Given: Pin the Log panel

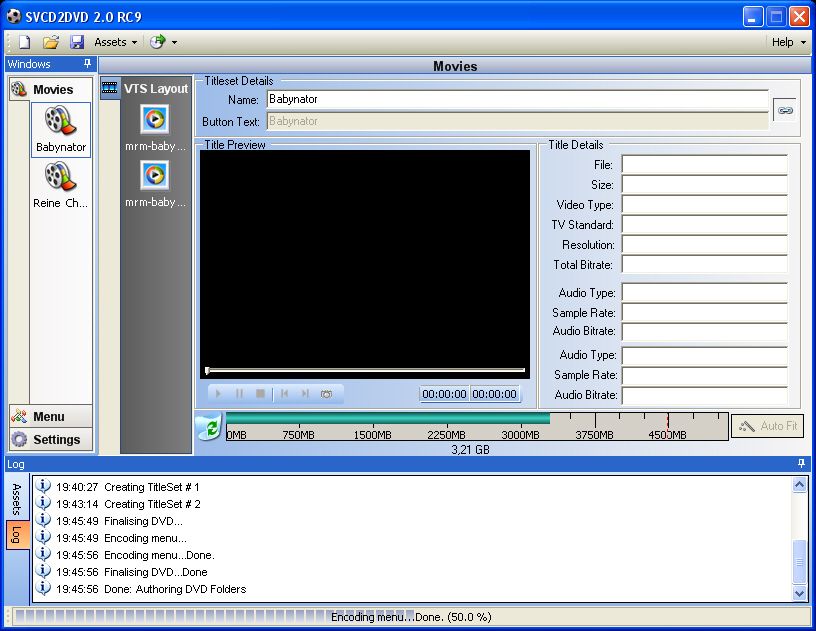Looking at the screenshot, I should (801, 463).
